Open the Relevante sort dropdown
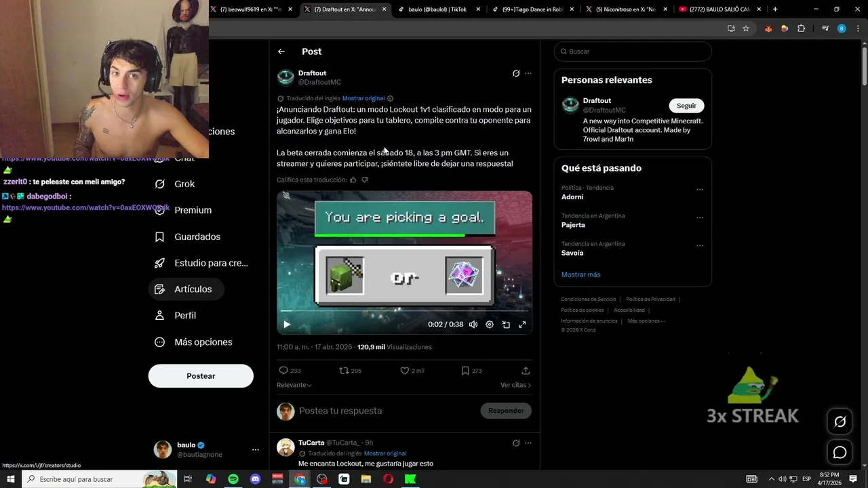Image resolution: width=868 pixels, height=488 pixels. 294,385
